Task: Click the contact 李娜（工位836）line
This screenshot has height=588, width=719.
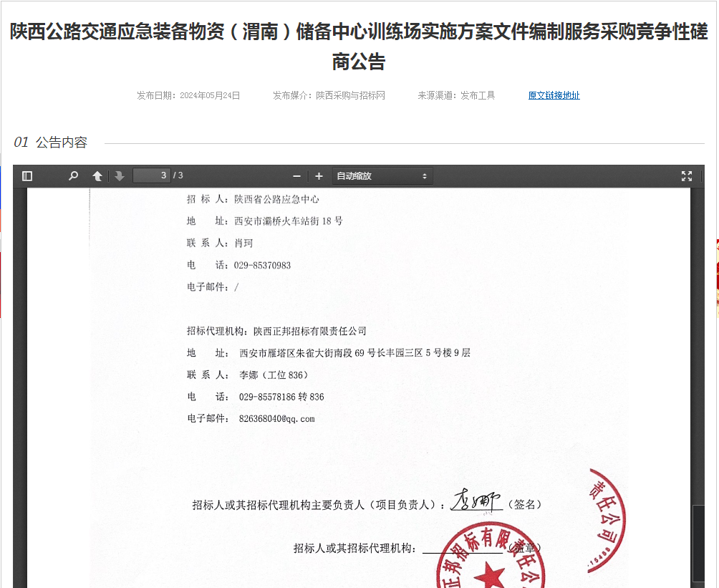Action: tap(247, 375)
